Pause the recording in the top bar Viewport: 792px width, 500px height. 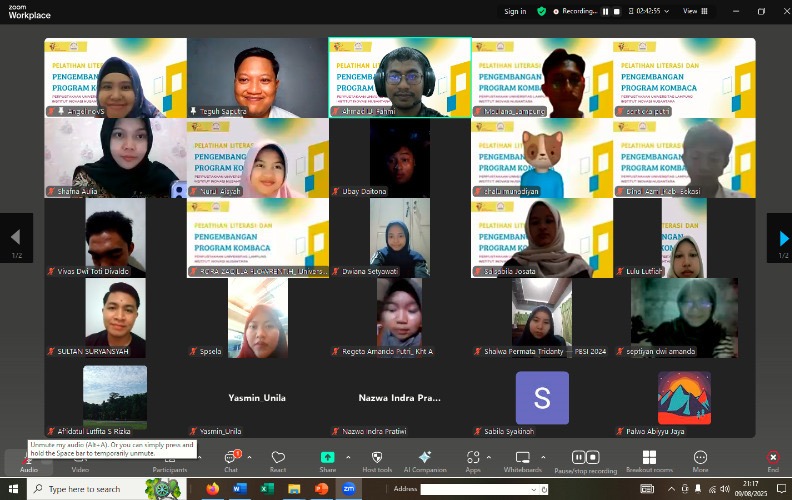click(605, 11)
